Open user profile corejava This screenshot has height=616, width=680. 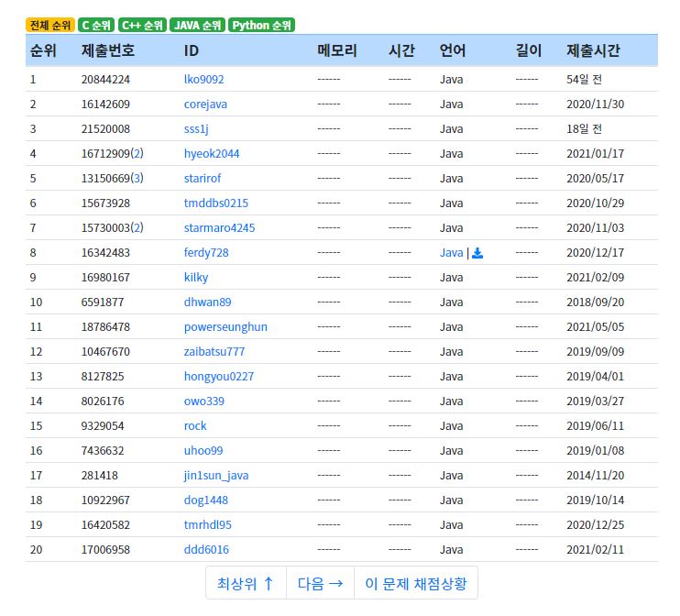click(x=205, y=104)
